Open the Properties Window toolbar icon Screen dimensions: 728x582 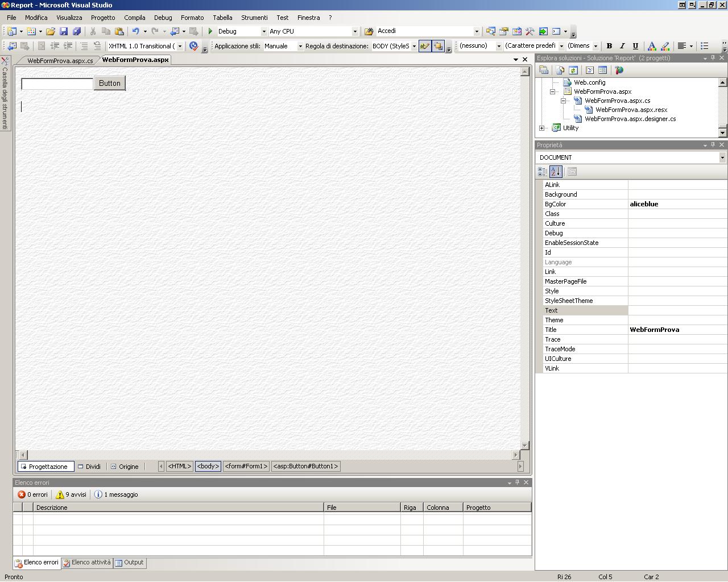coord(503,31)
